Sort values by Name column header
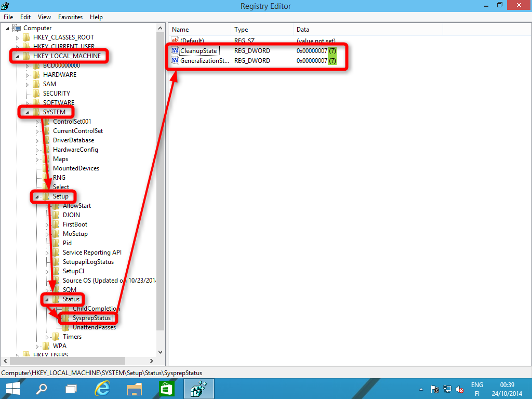 tap(200, 30)
